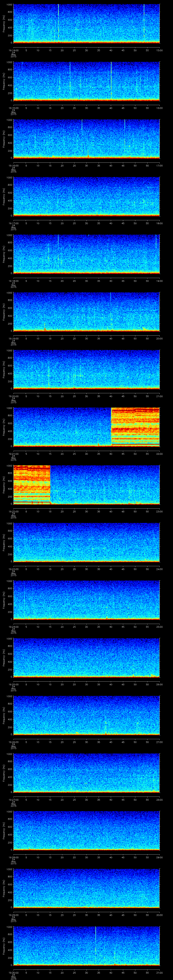
Task: Select the broadband noise burst in 19:21:00 spectrogram
Action: pos(135,426)
